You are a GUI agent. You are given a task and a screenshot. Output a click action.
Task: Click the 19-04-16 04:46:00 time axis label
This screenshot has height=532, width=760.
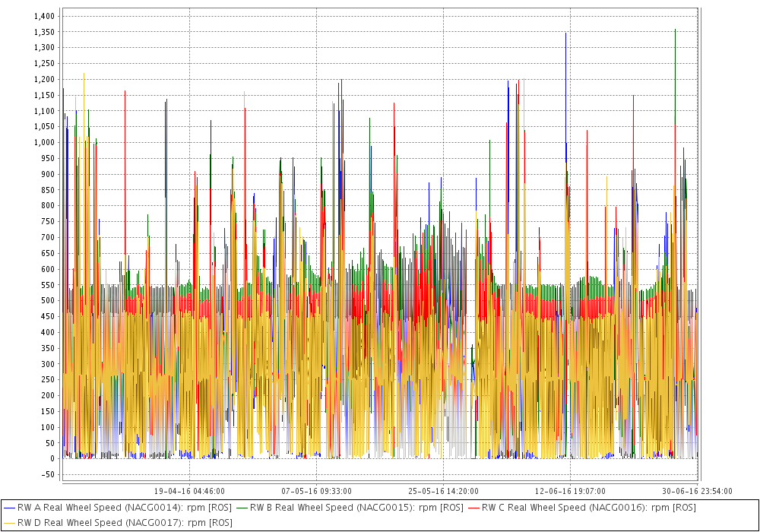point(189,491)
